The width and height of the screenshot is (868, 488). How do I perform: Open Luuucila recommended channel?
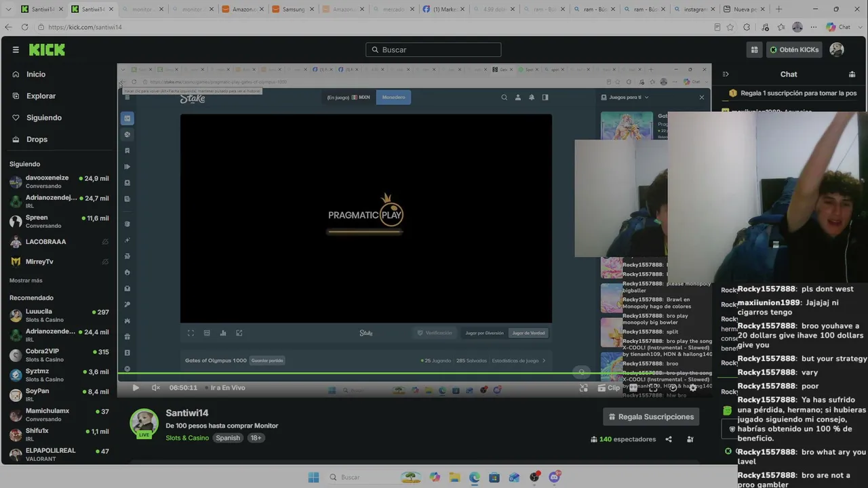pyautogui.click(x=58, y=315)
